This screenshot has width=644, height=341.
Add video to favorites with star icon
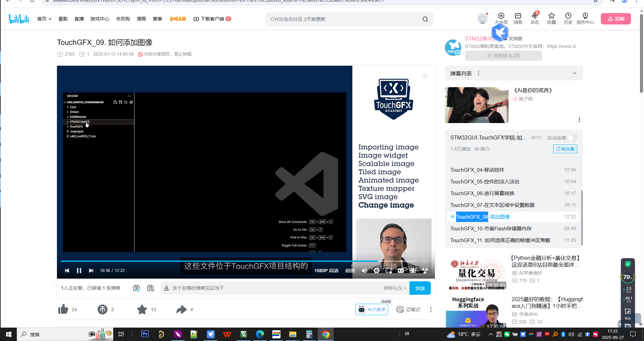click(142, 309)
